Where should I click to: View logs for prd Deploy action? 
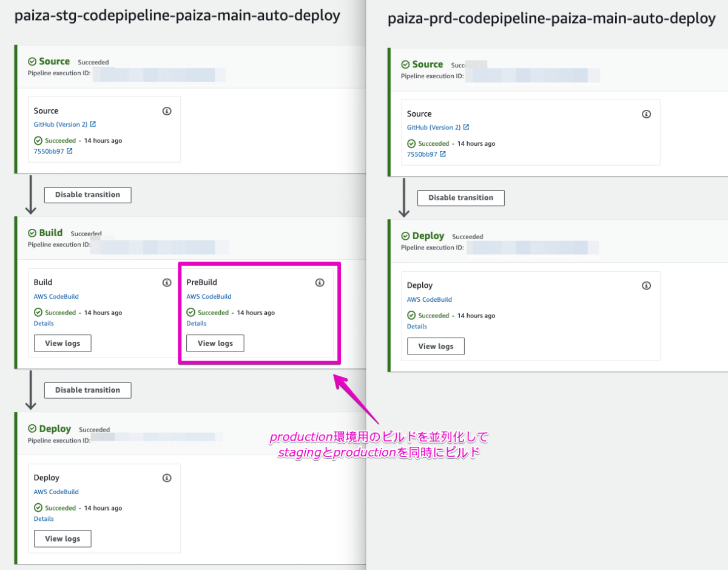(x=436, y=347)
